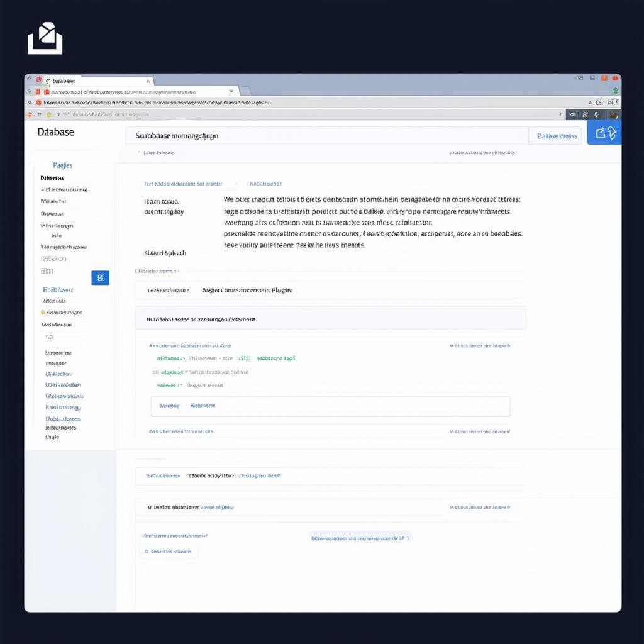
Task: Click the Database heading at the sidebar top
Action: point(55,132)
